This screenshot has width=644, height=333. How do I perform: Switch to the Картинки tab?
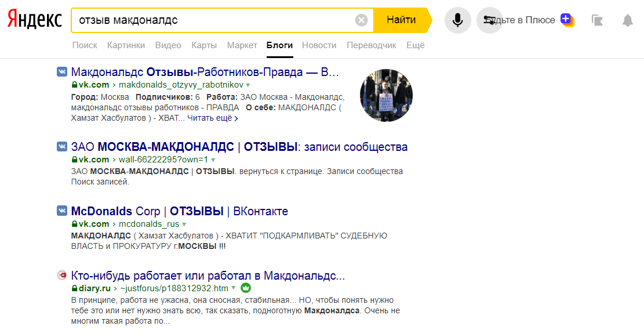pyautogui.click(x=126, y=45)
